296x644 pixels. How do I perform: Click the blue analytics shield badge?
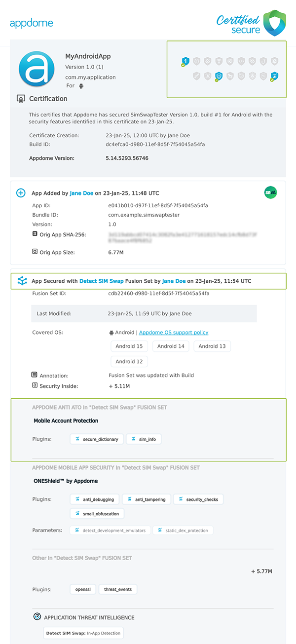(274, 75)
